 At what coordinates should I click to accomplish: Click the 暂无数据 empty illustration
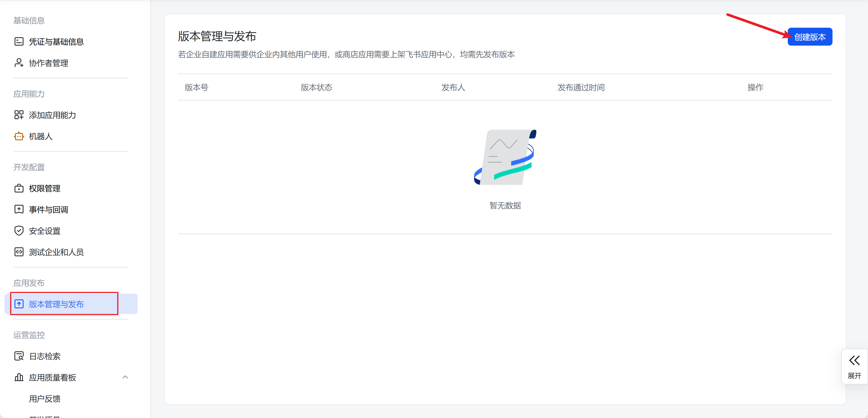pos(505,158)
